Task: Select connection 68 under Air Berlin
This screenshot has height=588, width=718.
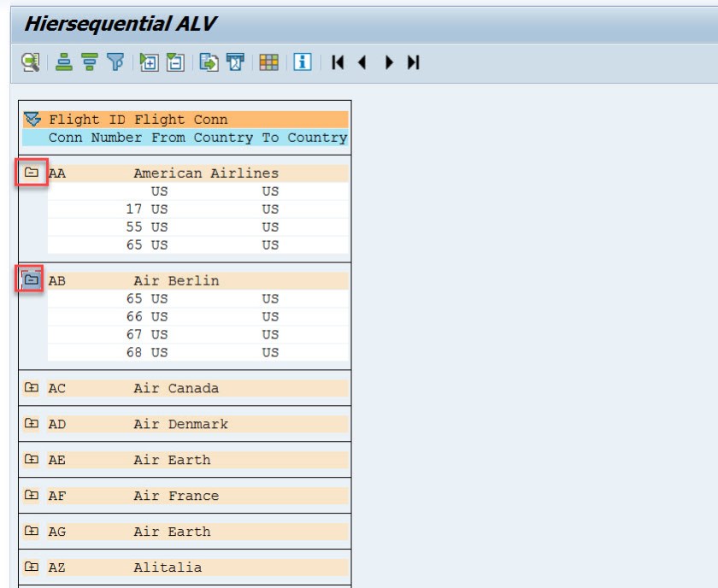Action: (133, 352)
